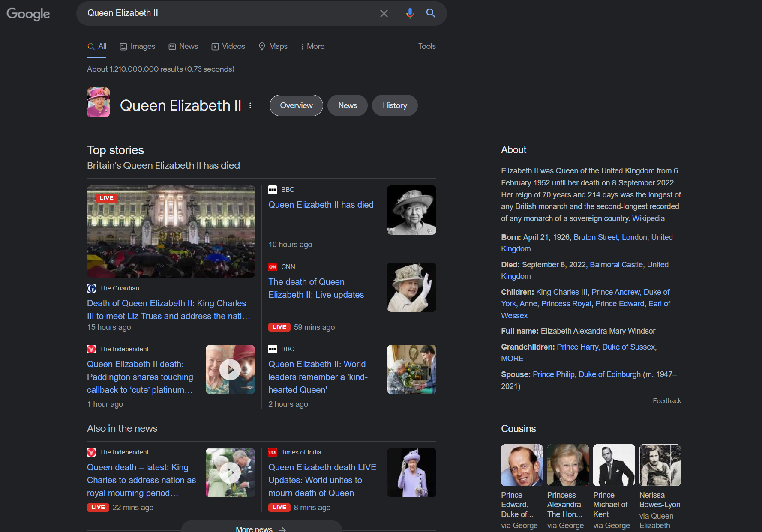The width and height of the screenshot is (762, 532).
Task: Go to the Maps results tab
Action: (x=273, y=46)
